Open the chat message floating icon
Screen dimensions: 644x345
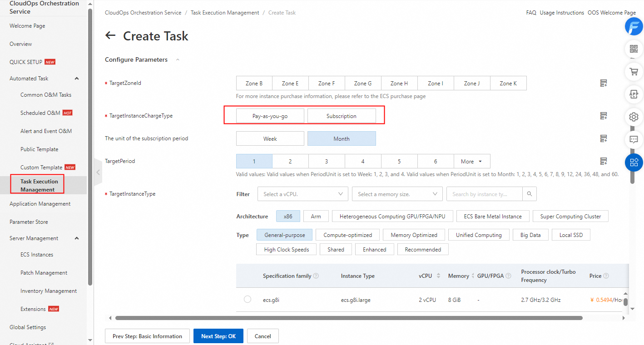634,140
